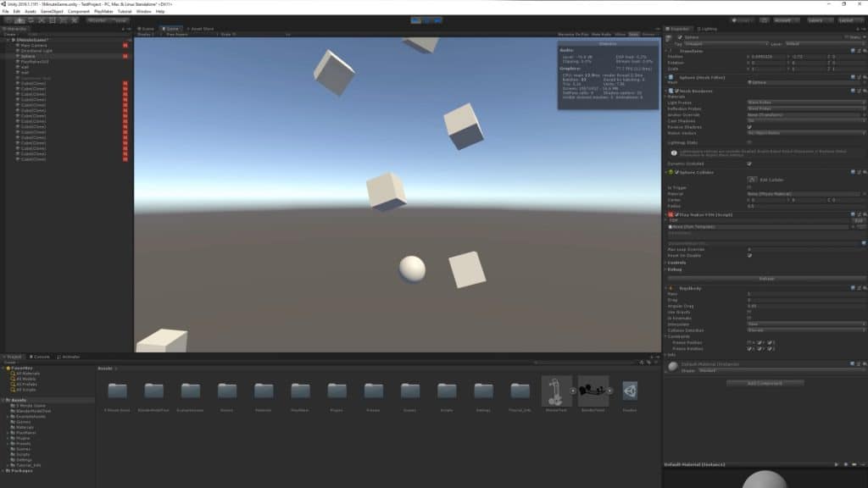Select the robot model asset thumbnail
The width and height of the screenshot is (868, 488).
(555, 391)
